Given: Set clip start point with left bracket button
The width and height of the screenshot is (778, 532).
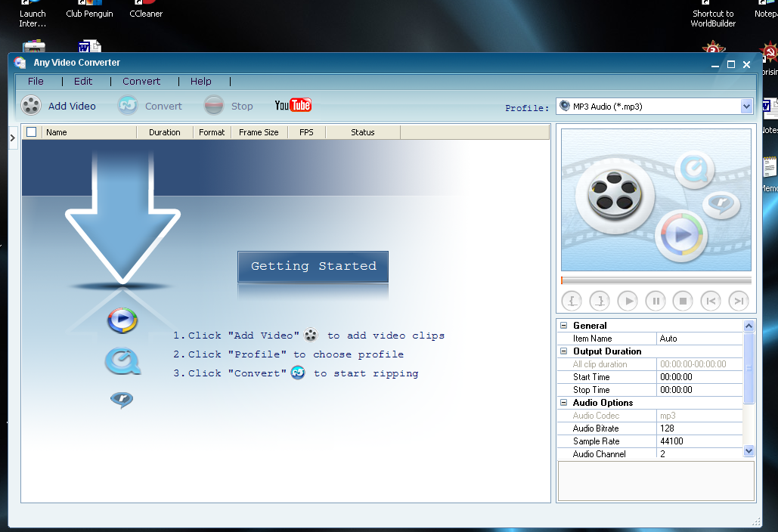Looking at the screenshot, I should 573,301.
